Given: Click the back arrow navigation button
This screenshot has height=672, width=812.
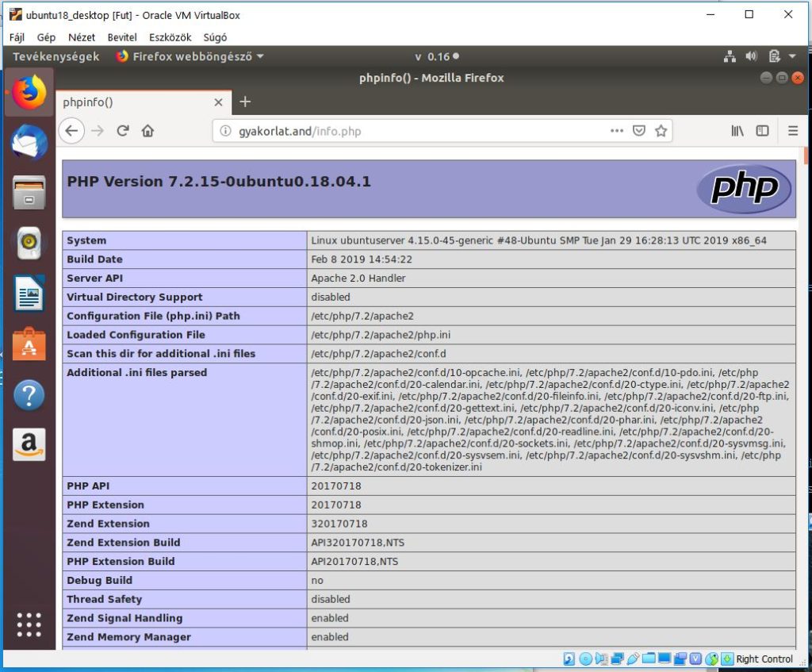Looking at the screenshot, I should pyautogui.click(x=71, y=131).
